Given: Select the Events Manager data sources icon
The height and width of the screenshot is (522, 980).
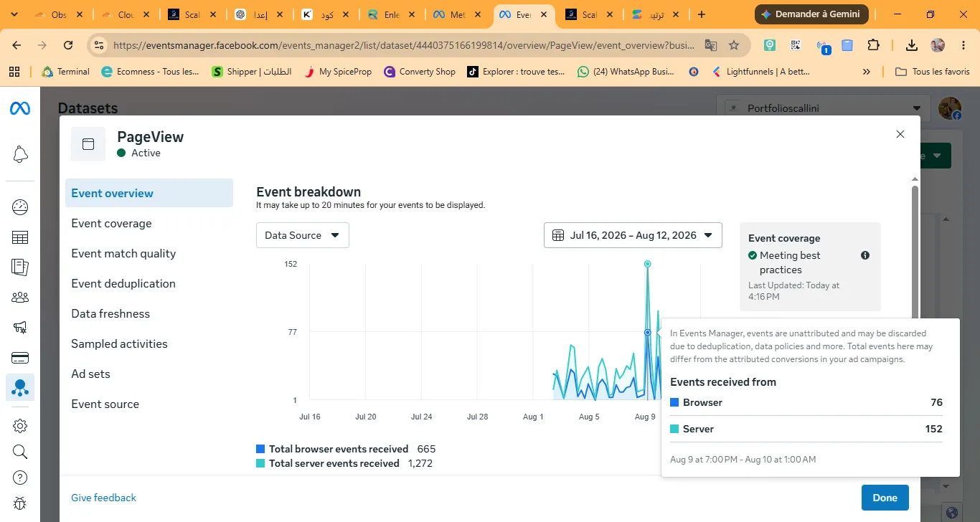Looking at the screenshot, I should point(20,387).
